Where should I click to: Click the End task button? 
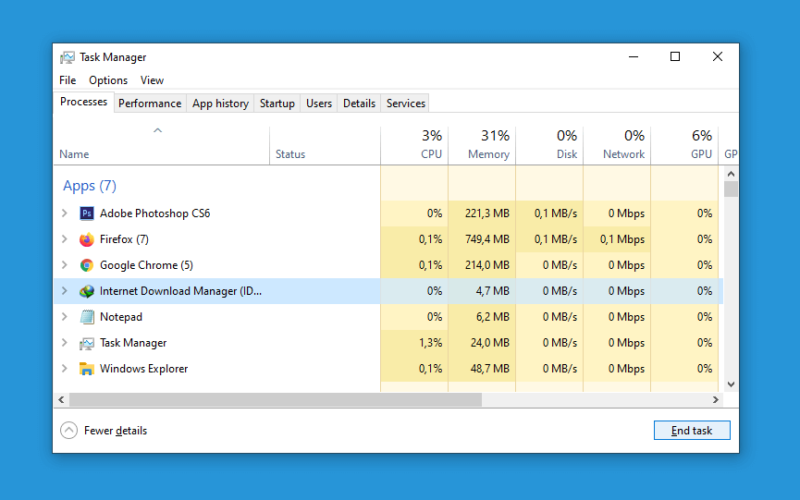coord(692,431)
